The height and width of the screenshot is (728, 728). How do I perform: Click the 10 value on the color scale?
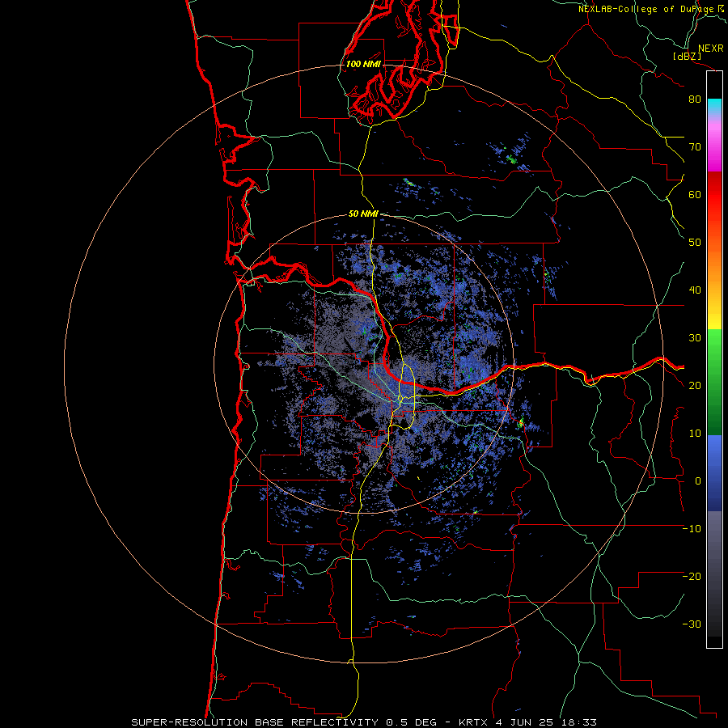pyautogui.click(x=695, y=434)
